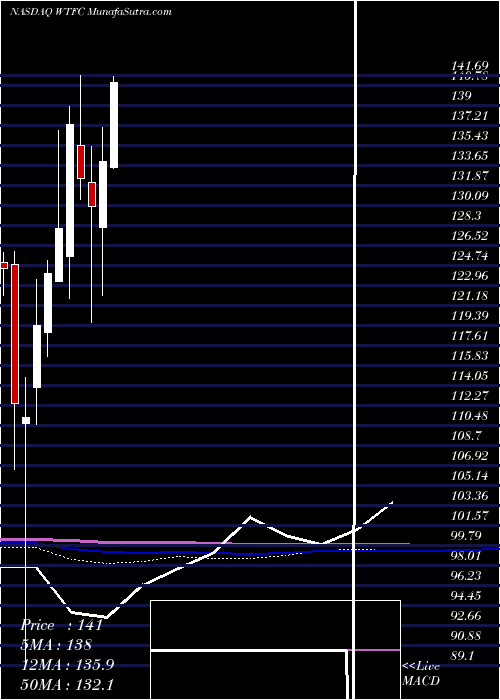This screenshot has height=700, width=500.
Task: Click the 103.36 price axis label
Action: (x=470, y=495)
